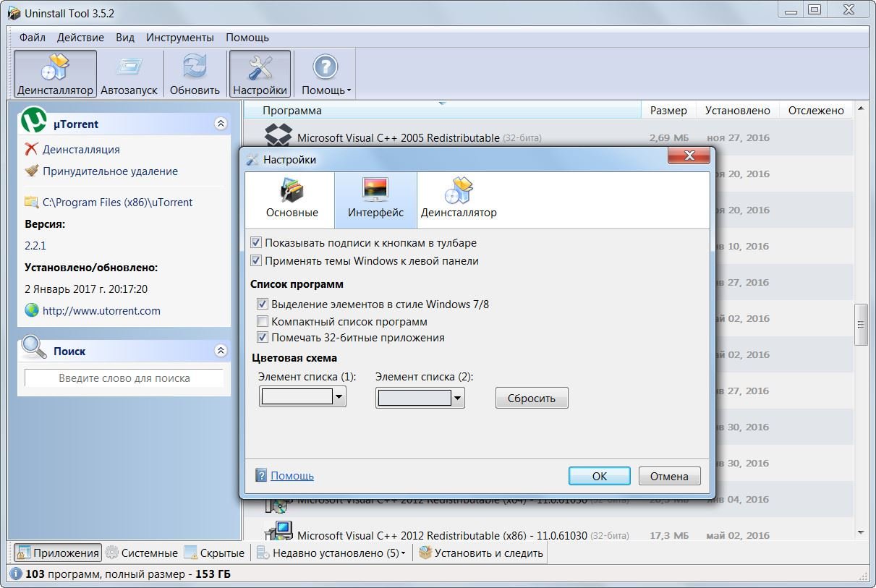Click the Обновить refresh icon

(195, 68)
